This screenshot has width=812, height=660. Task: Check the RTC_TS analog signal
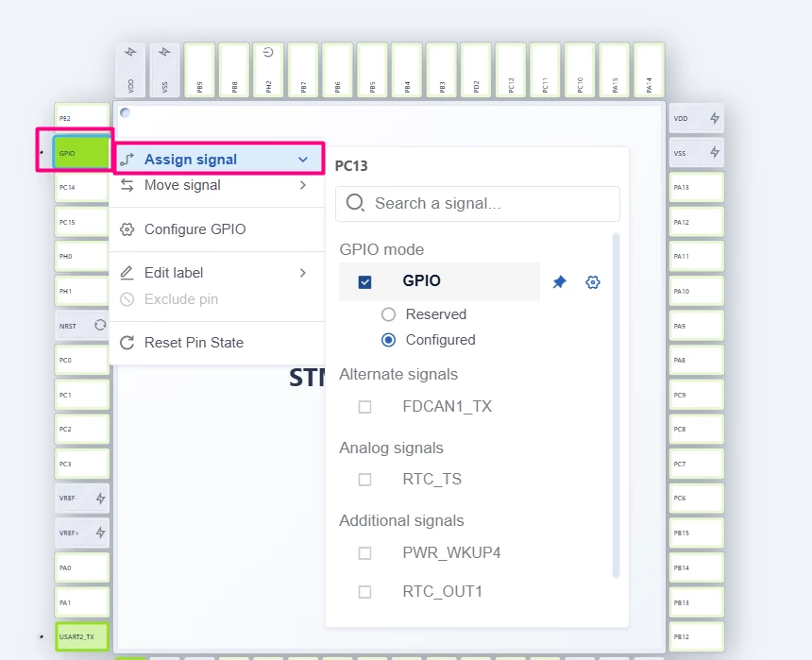point(364,480)
